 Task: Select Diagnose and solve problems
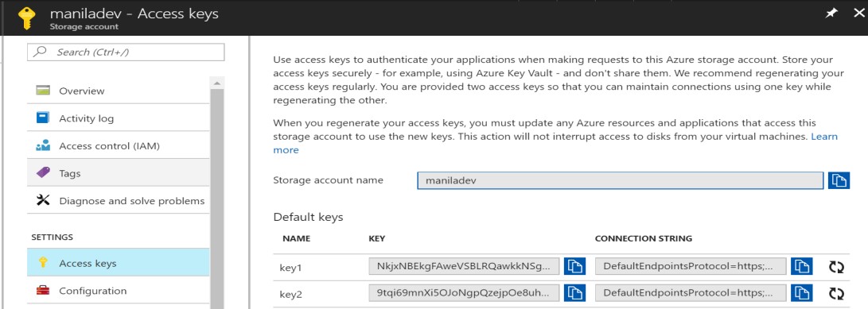coord(119,201)
